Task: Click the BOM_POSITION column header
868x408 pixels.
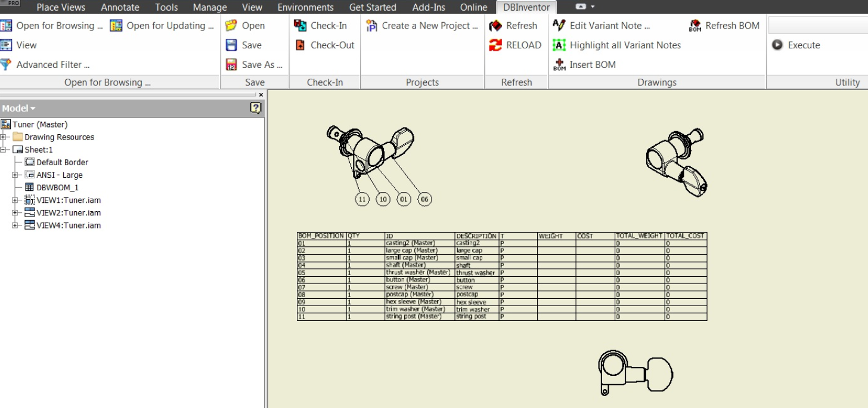Action: 322,236
